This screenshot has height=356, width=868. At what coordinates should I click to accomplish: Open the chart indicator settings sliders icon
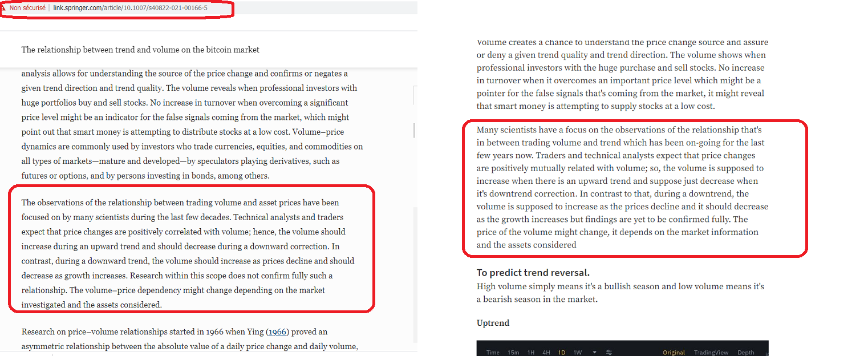coord(609,353)
